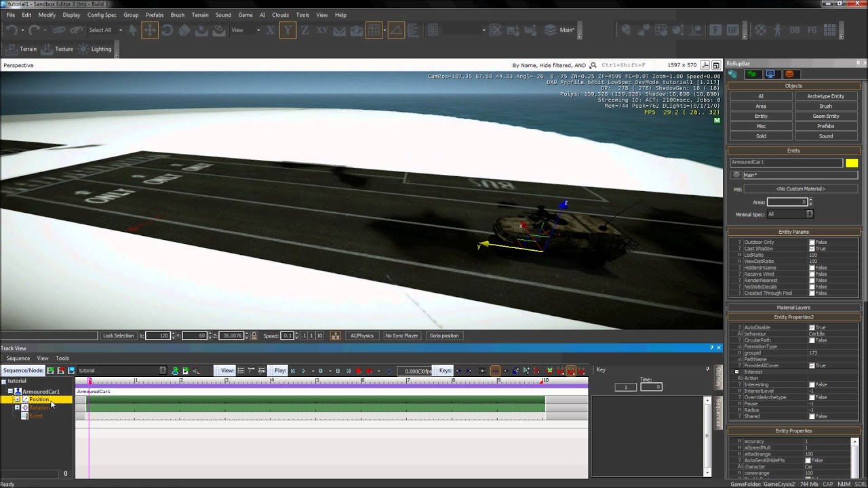Open the Select All dropdown
This screenshot has height=488, width=868.
(x=121, y=30)
